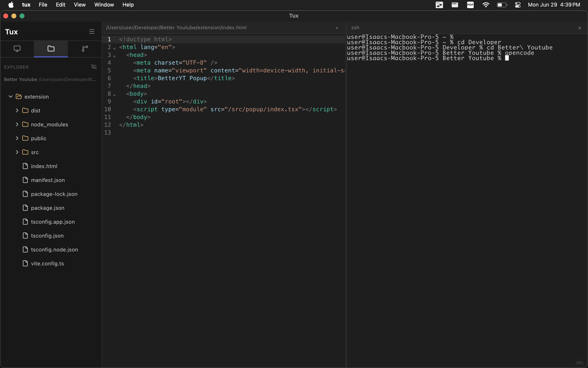Click the DBG debug indicator

point(579,363)
